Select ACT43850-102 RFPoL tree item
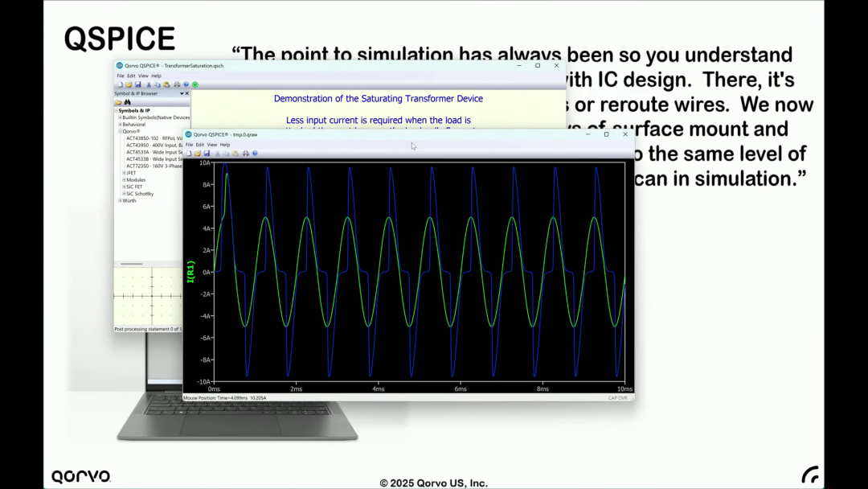Viewport: 868px width, 489px height. tap(154, 138)
